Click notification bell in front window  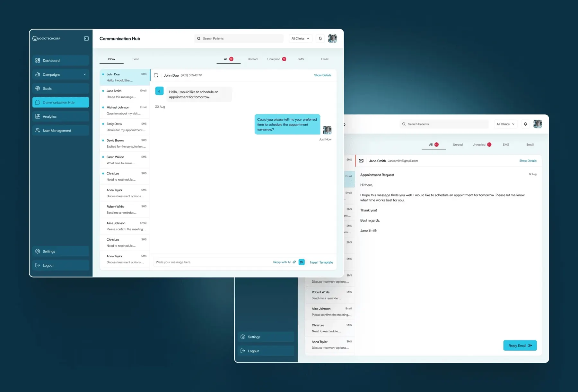pos(320,38)
